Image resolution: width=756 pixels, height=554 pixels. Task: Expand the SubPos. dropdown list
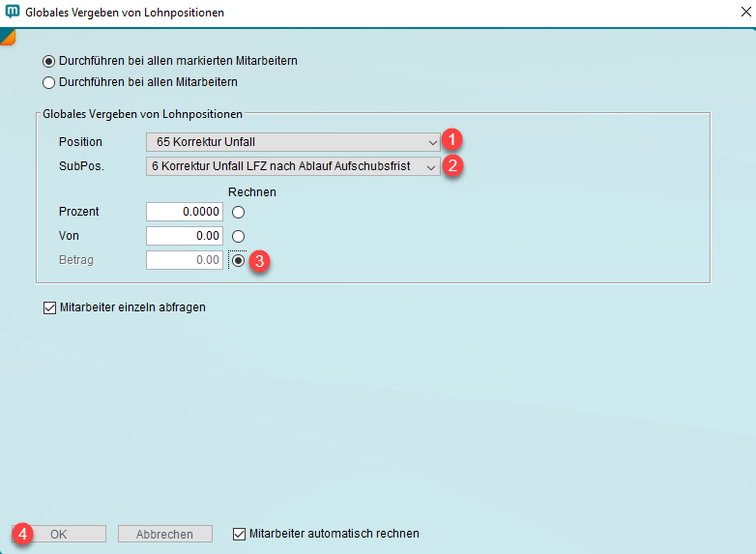(294, 166)
